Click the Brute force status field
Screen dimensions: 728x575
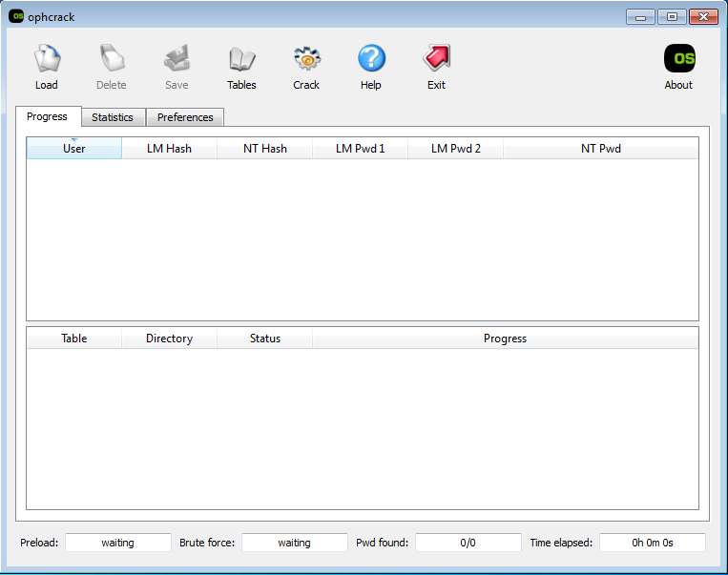(x=295, y=543)
